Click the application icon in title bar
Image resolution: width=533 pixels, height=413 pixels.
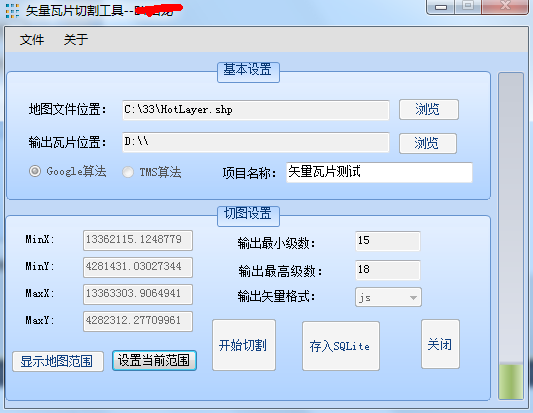tap(12, 11)
